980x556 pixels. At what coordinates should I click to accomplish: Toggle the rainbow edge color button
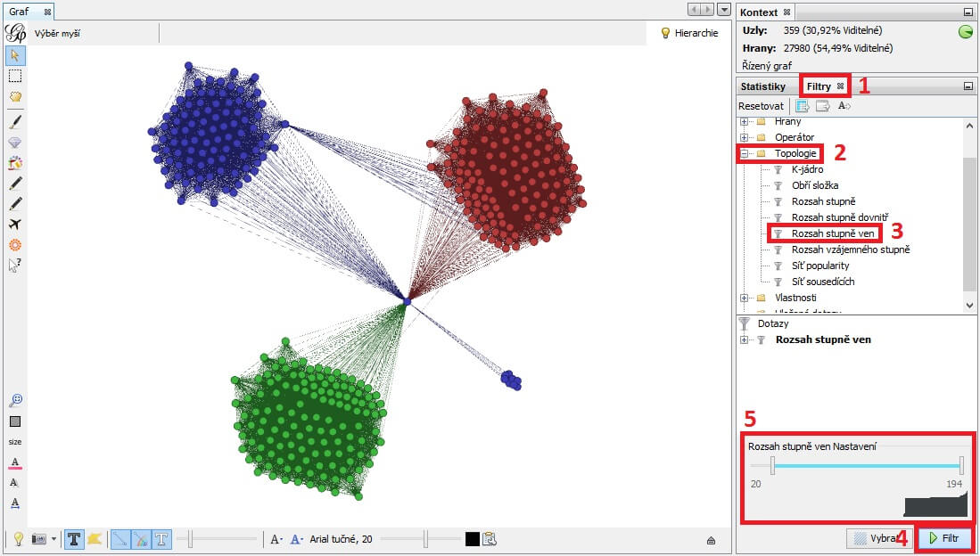click(141, 539)
